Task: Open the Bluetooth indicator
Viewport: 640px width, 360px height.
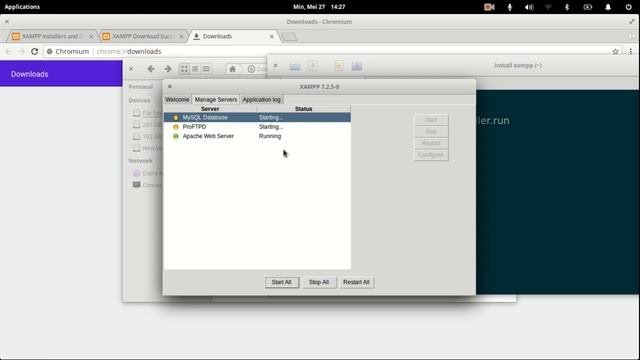Action: tap(567, 7)
